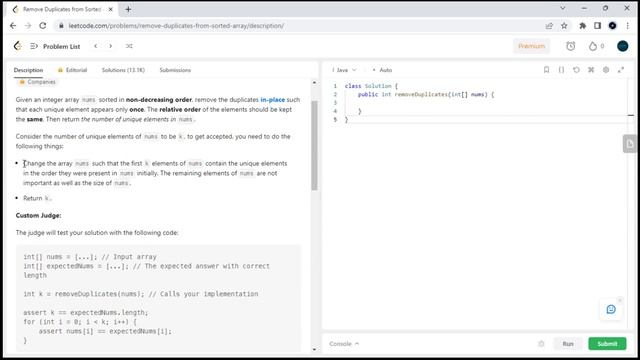640x360 pixels.
Task: Open the browser side panel icon
Action: (x=598, y=25)
